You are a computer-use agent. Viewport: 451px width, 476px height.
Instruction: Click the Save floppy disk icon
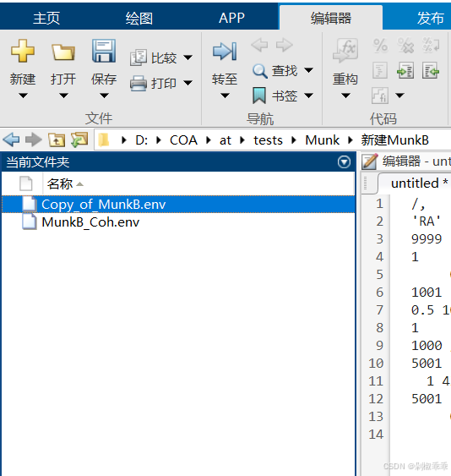click(104, 51)
